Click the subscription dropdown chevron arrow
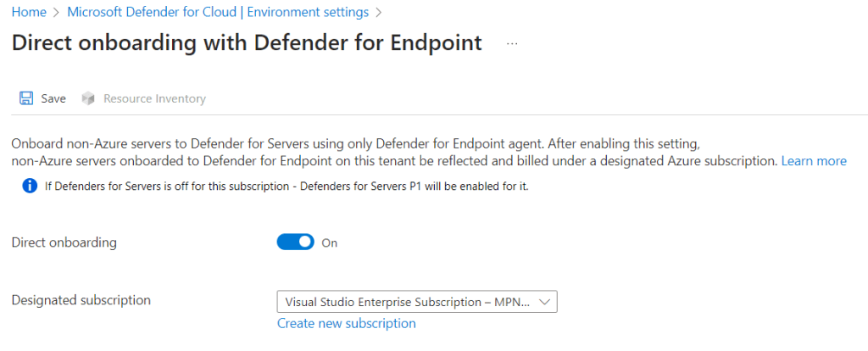Screen dimensions: 868x351 click(545, 302)
